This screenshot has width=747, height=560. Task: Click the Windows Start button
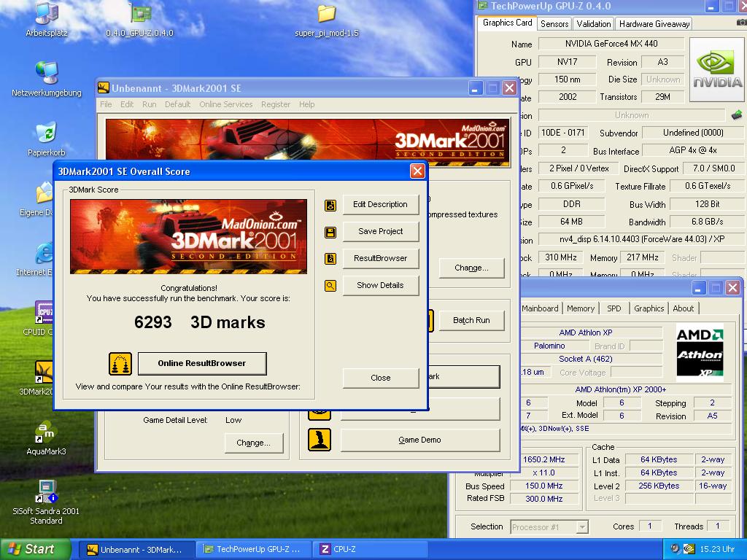pos(34,550)
